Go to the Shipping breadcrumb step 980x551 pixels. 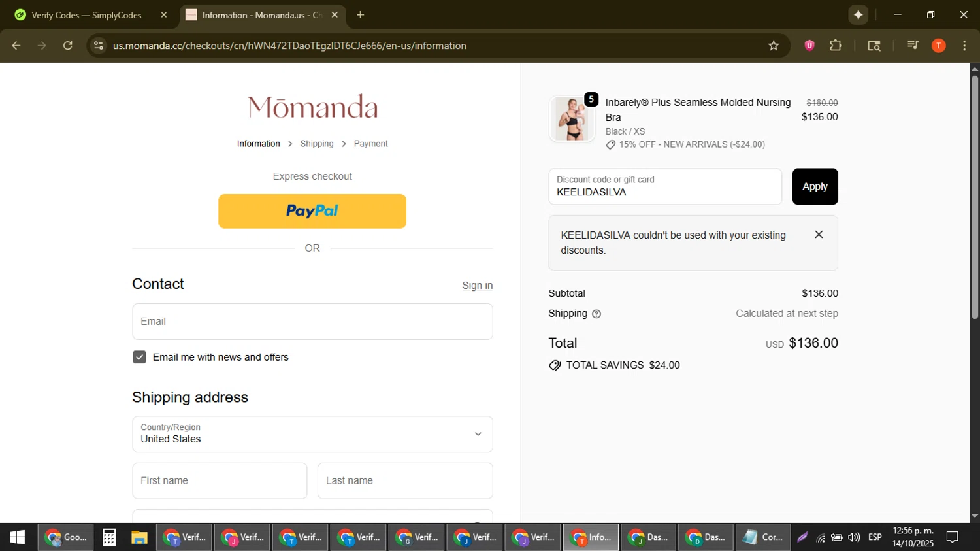[x=317, y=144]
